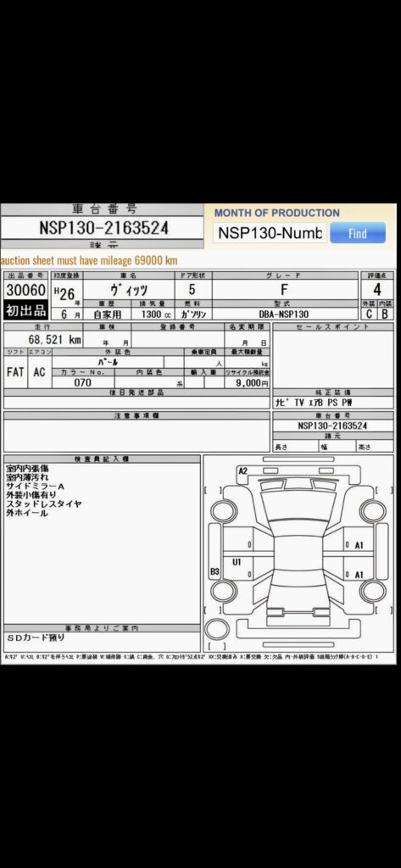The width and height of the screenshot is (401, 868).
Task: Click the exterior rating C
Action: [370, 314]
